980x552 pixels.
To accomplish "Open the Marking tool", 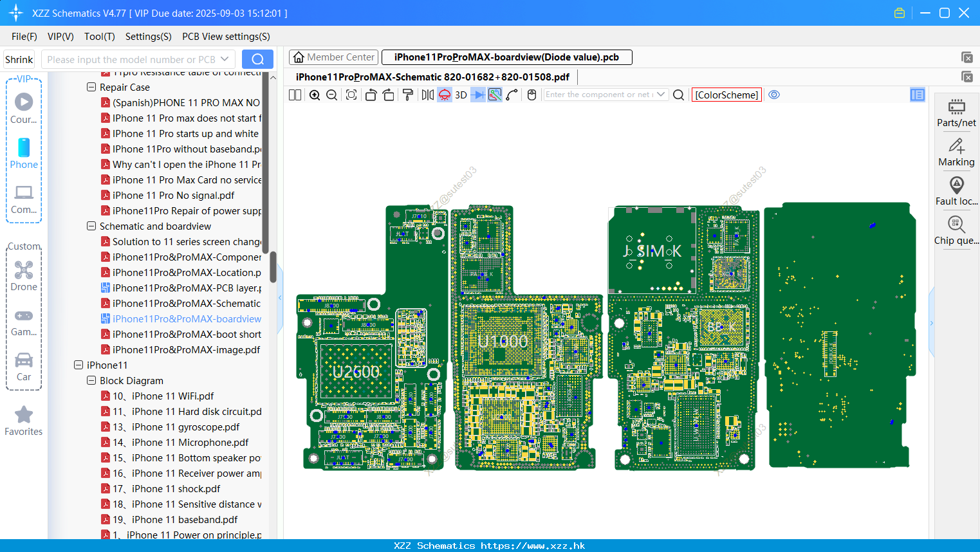I will pos(956,152).
